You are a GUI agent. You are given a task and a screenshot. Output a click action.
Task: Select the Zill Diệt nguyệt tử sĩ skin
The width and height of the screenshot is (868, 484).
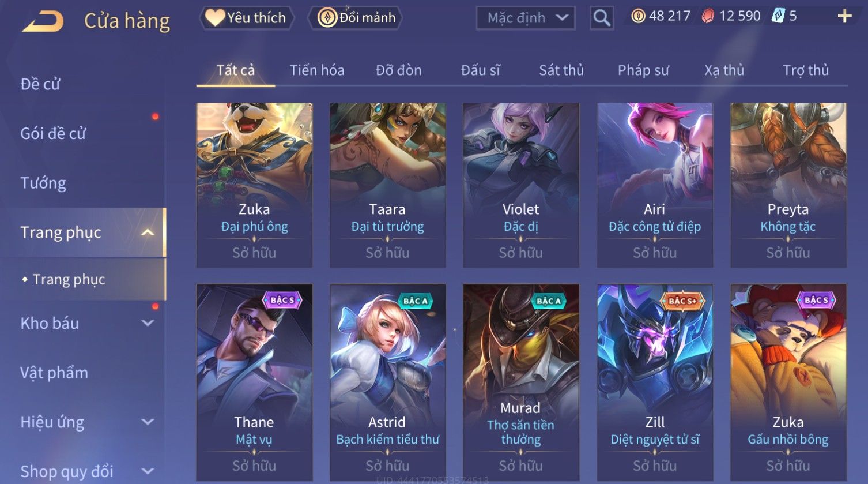(x=655, y=382)
